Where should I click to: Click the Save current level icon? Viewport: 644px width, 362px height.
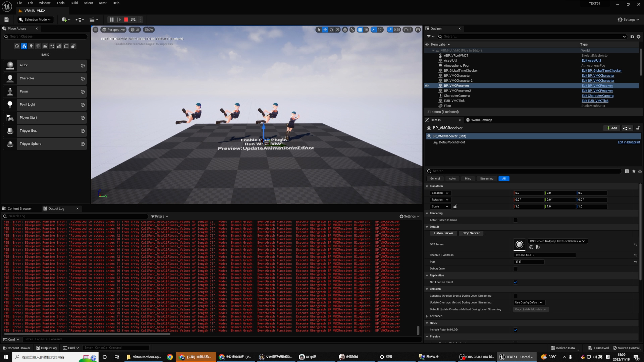click(x=6, y=20)
